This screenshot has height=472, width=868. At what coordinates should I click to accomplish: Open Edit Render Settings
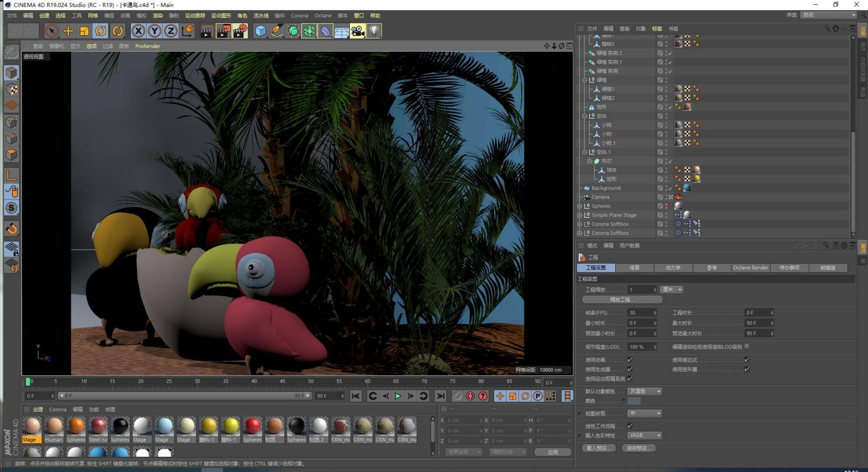tap(240, 31)
